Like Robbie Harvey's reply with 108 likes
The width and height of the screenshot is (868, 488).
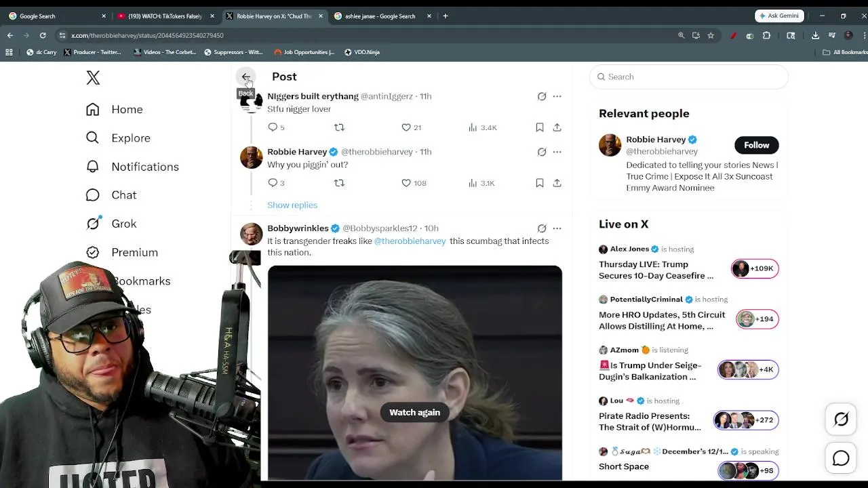[406, 183]
